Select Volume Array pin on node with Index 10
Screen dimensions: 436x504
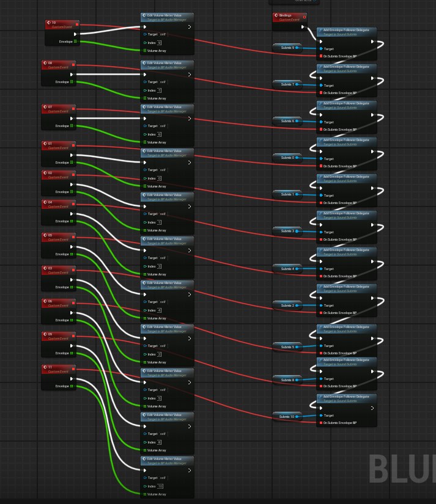pyautogui.click(x=145, y=494)
